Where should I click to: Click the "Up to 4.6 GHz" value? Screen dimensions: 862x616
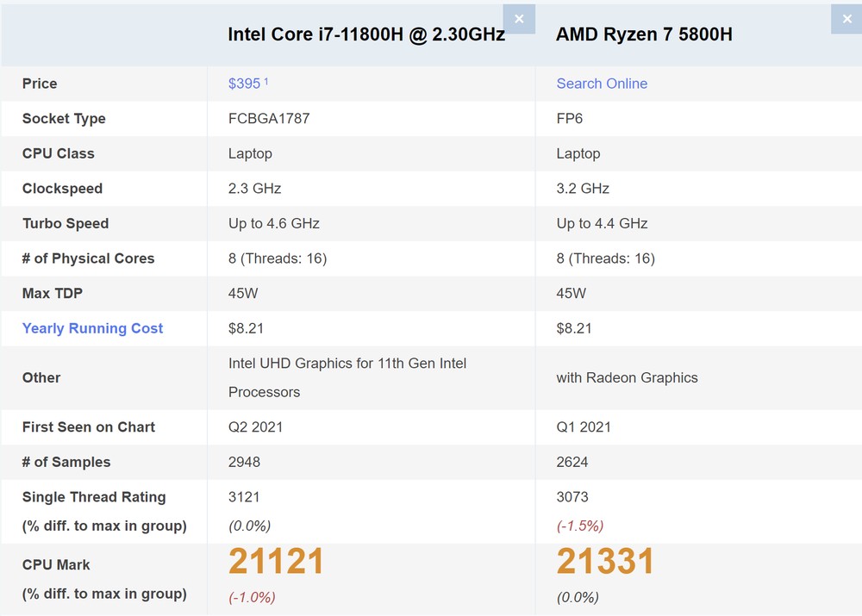(x=274, y=224)
